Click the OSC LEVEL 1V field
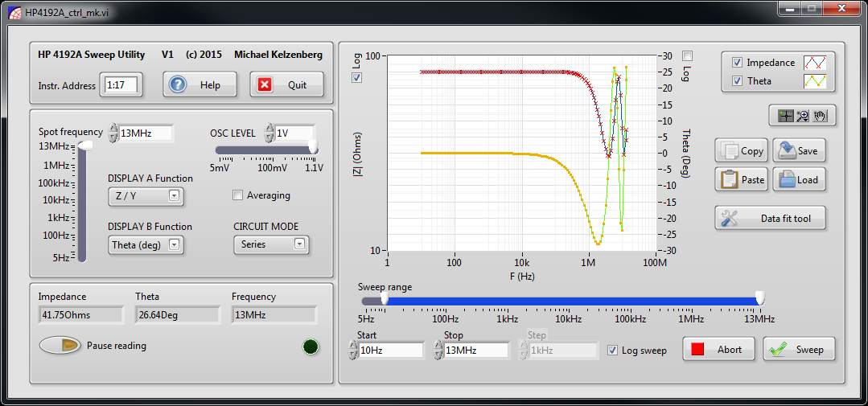Image resolution: width=868 pixels, height=406 pixels. (294, 133)
